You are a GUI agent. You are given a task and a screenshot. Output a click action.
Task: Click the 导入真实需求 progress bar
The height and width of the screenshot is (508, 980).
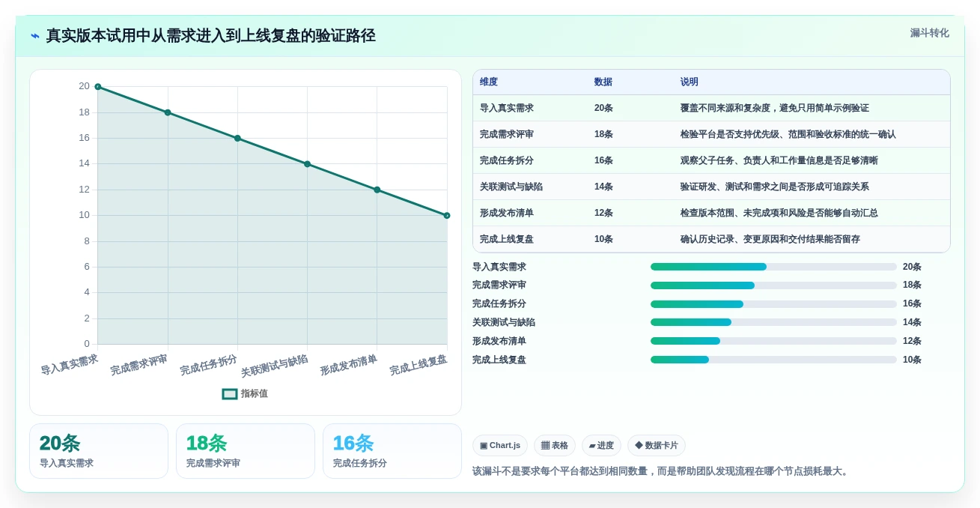[x=773, y=267]
